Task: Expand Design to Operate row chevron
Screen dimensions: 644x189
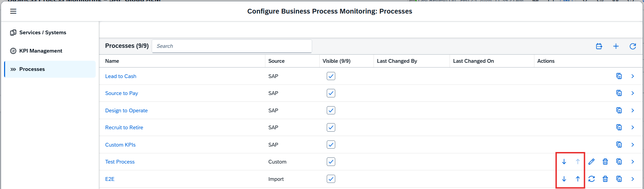Action: 632,110
